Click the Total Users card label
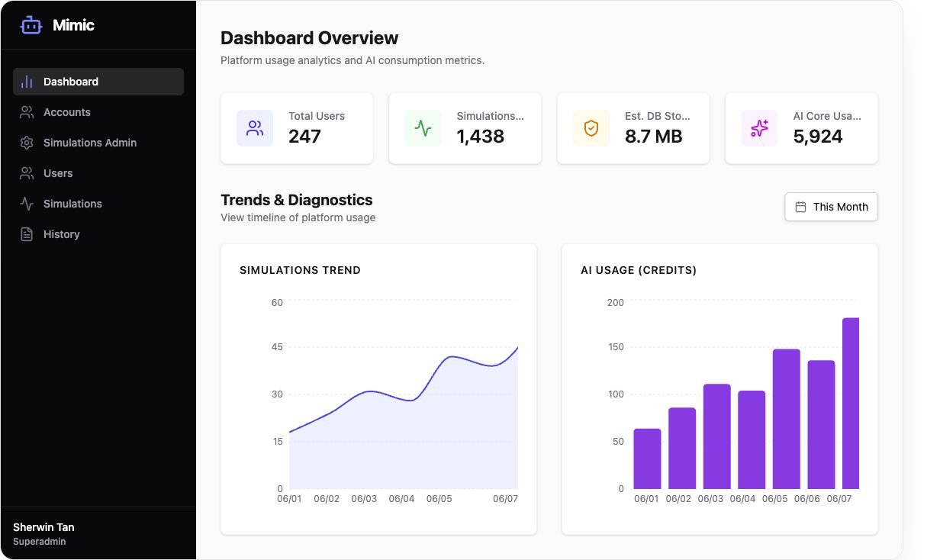Screen dimensions: 940x560 (317, 116)
